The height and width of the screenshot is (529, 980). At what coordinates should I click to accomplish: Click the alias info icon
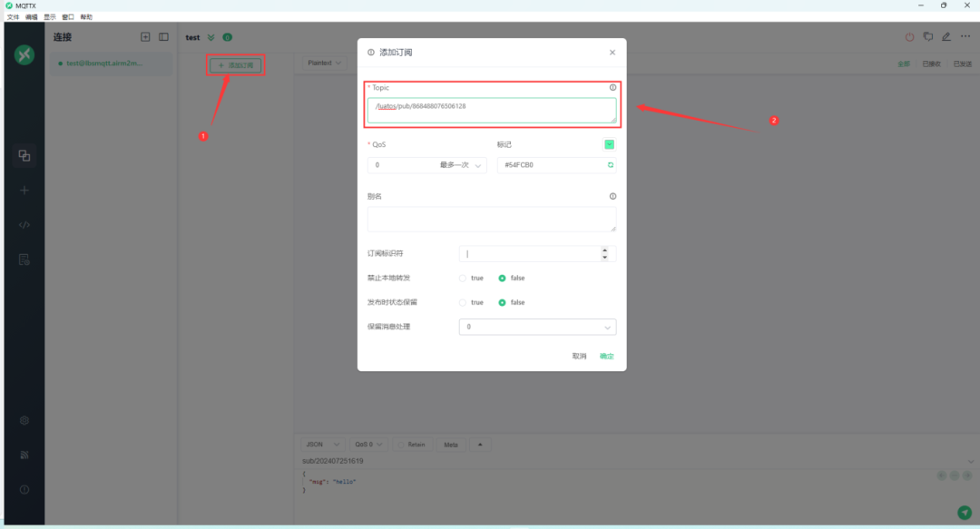[612, 196]
